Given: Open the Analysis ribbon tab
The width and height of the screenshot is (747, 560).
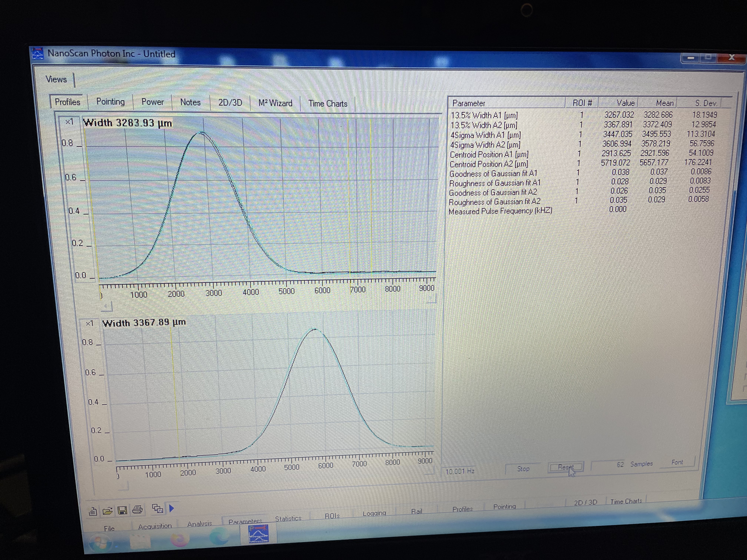Looking at the screenshot, I should coord(200,524).
